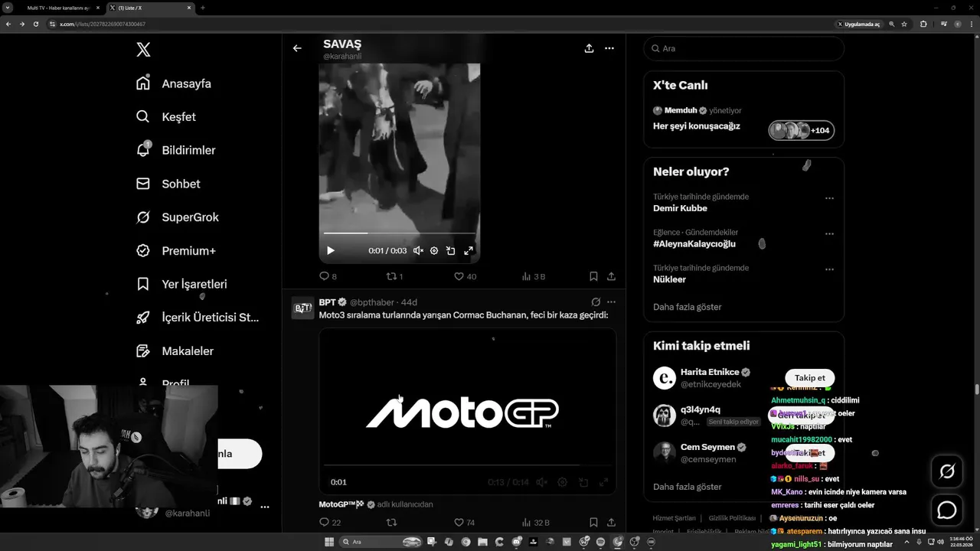Screen dimensions: 980x551
Task: Switch to Multi TV browser tab
Action: click(59, 8)
